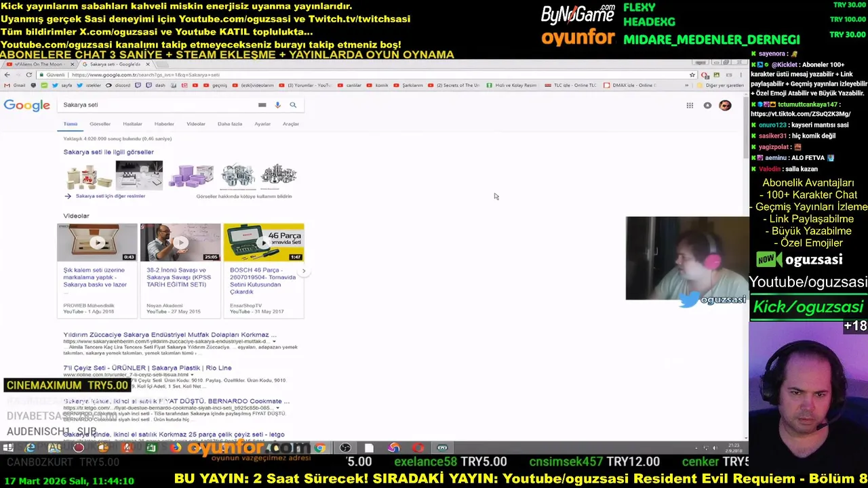Screen dimensions: 868x488
Task: Click 'Sakarya seti için diğer resimler' link
Action: coord(111,196)
